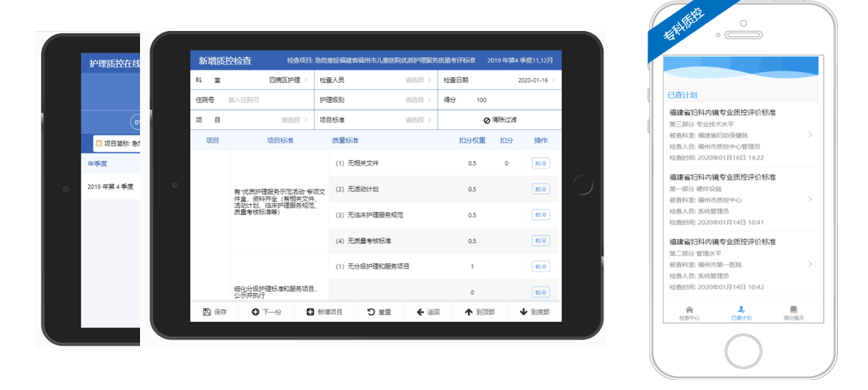
Task: Click the 保存 (save) disk icon
Action: (207, 312)
